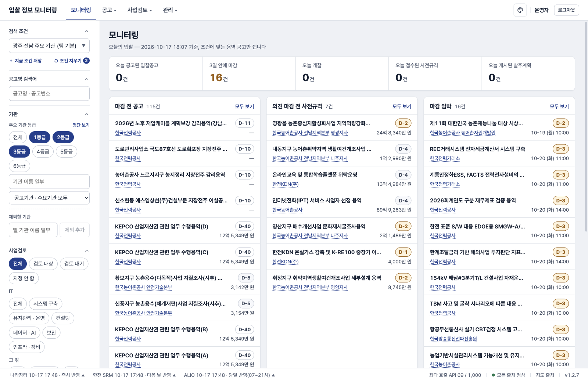Click the plus icon for 지금 조건 저장
The height and width of the screenshot is (382, 588).
tap(11, 61)
